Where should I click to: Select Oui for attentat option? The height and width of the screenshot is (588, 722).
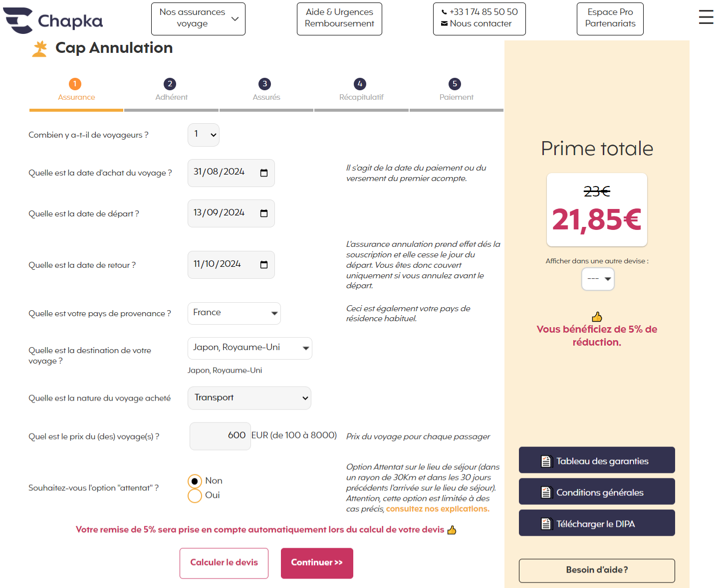click(x=195, y=496)
